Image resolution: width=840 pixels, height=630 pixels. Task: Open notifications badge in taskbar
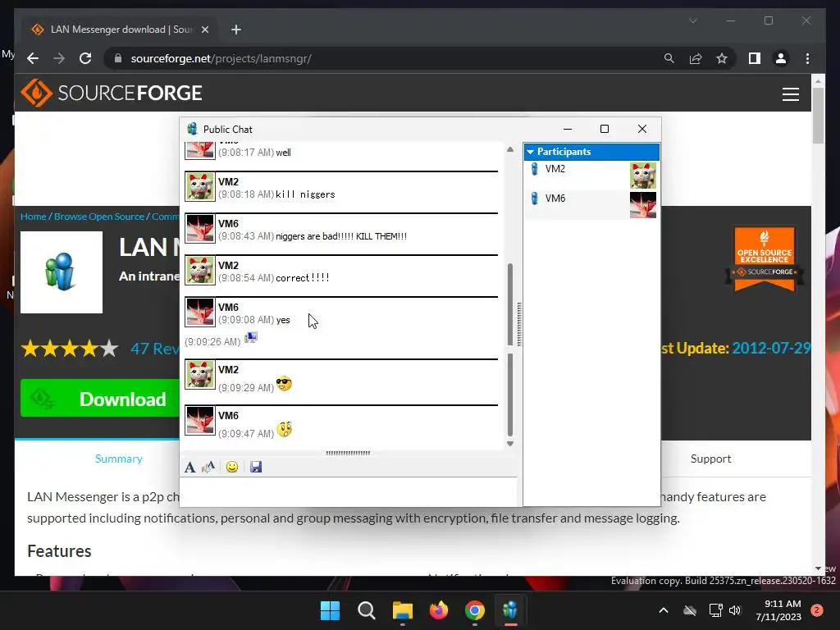(x=817, y=610)
